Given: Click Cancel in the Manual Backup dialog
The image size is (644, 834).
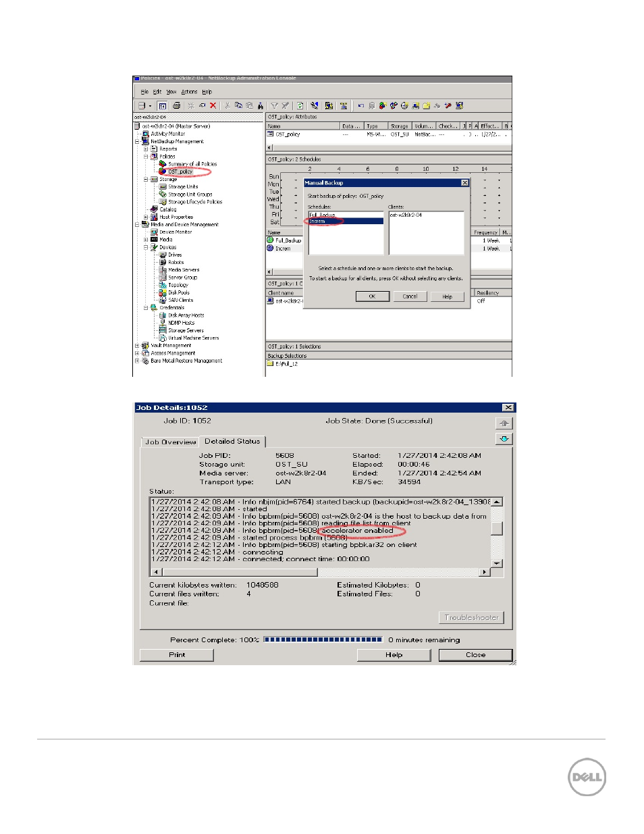Looking at the screenshot, I should 410,296.
